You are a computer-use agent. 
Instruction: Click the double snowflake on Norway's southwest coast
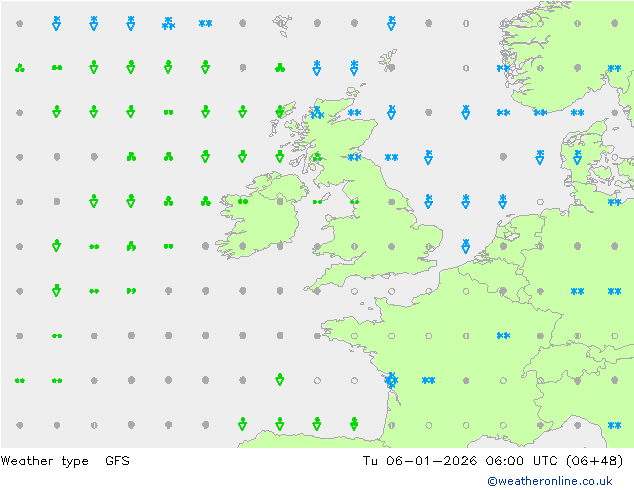tap(503, 68)
